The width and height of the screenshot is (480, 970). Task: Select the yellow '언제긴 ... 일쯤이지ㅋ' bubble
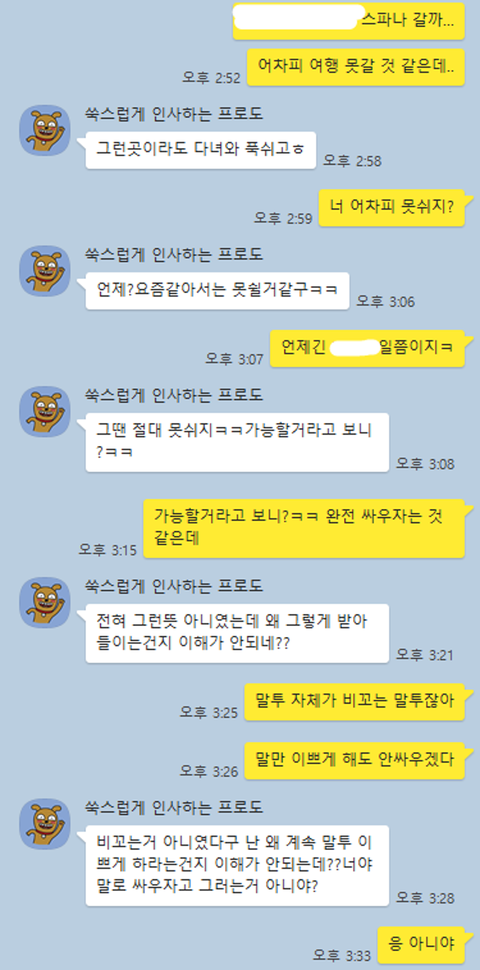(x=367, y=348)
